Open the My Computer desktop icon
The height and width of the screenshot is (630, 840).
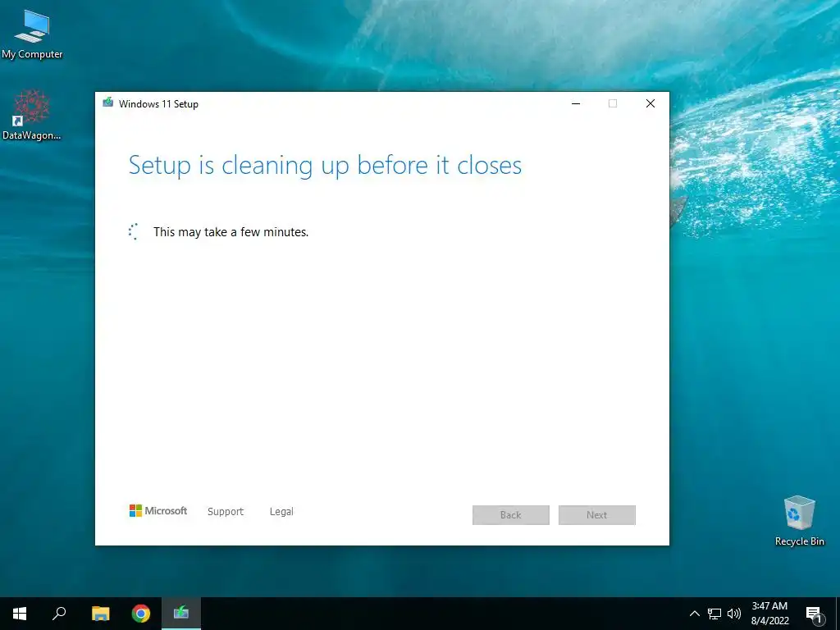click(x=32, y=34)
